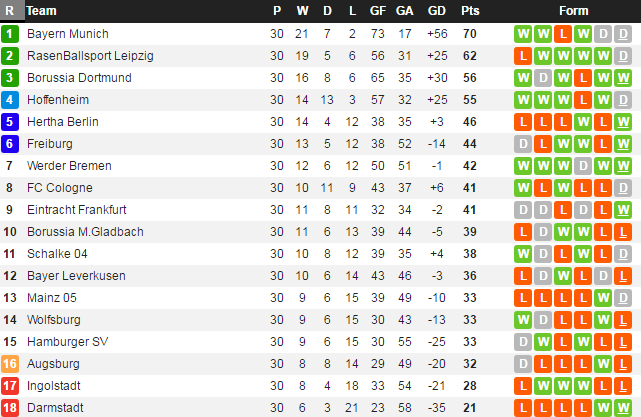This screenshot has height=417, width=641.
Task: Select the loss badge in Borussia Dortmund's form
Action: (583, 77)
